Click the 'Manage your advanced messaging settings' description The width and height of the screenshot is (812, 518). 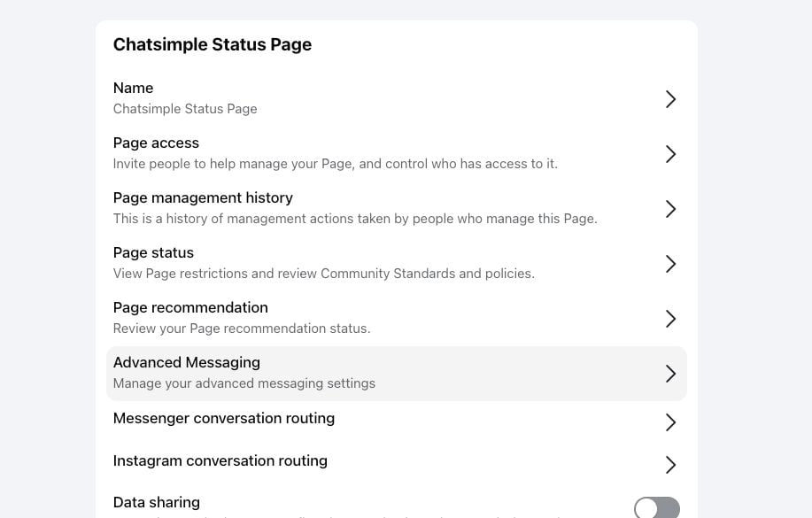pyautogui.click(x=244, y=383)
